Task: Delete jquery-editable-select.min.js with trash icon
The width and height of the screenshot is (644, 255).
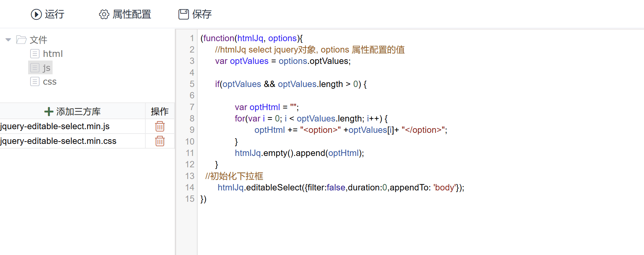Action: [x=160, y=126]
